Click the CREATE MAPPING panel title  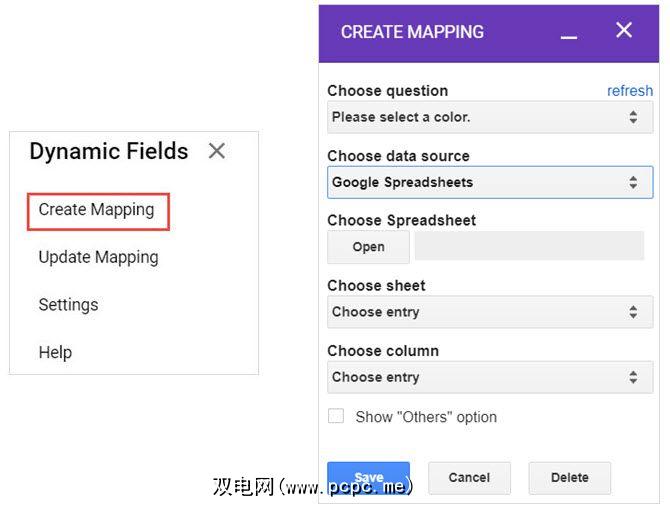pos(412,32)
